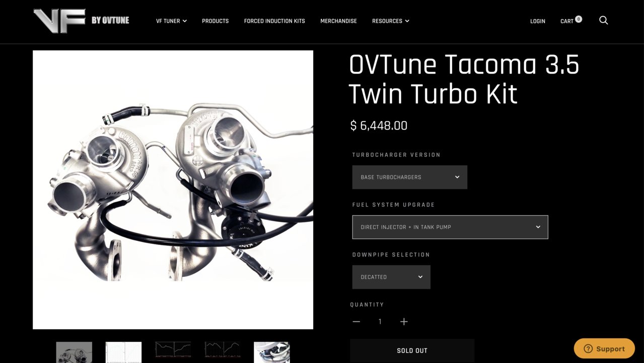Open the Decatted downpipe selection dropdown
This screenshot has width=644, height=363.
point(391,277)
